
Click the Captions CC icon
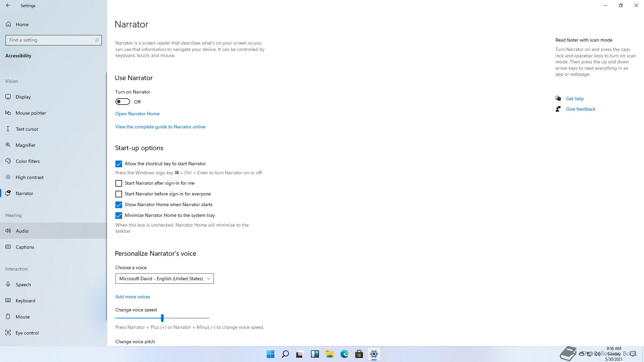[8, 247]
